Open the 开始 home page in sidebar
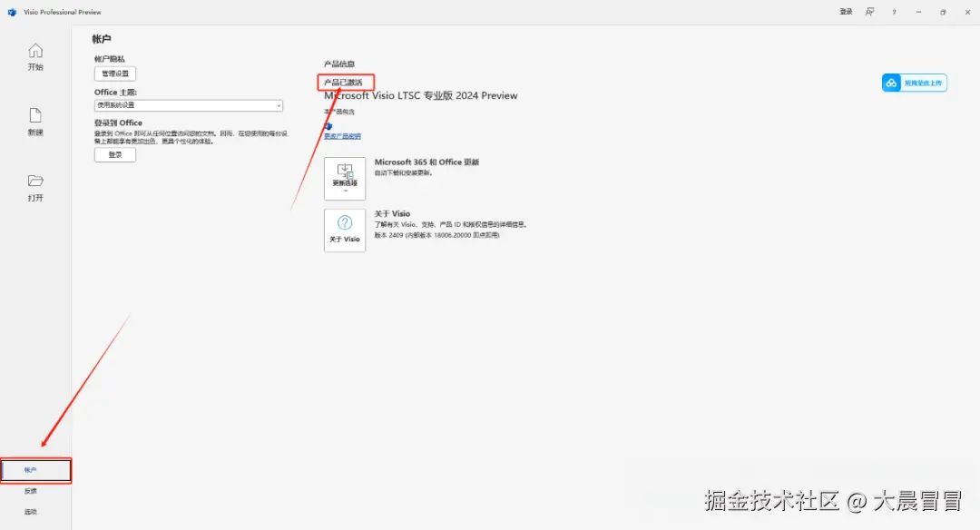This screenshot has width=980, height=530. [x=35, y=57]
